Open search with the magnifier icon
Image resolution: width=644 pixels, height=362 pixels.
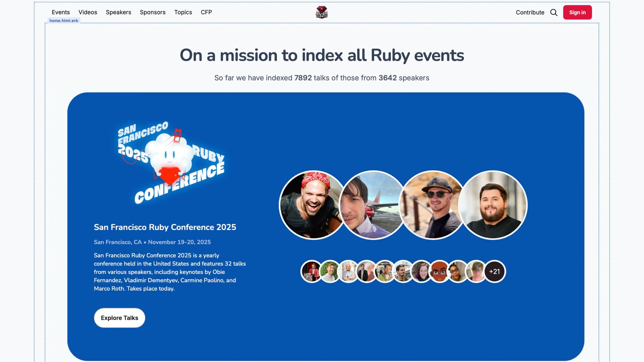tap(554, 12)
